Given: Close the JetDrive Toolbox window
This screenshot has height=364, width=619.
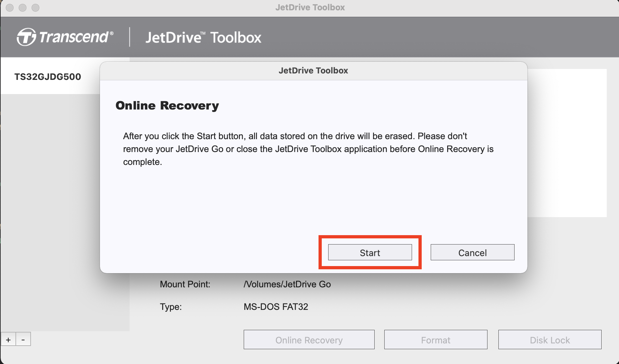Looking at the screenshot, I should click(x=10, y=7).
